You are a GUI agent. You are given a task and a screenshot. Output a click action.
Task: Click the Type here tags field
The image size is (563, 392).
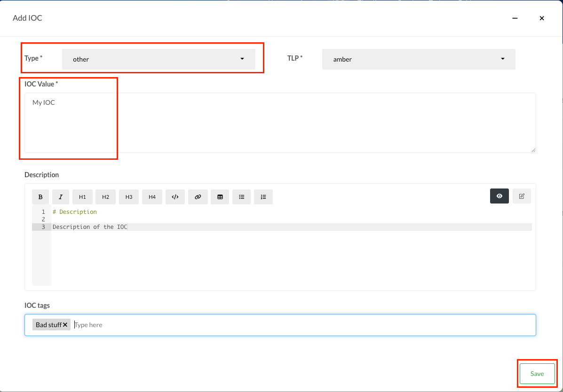(x=118, y=324)
